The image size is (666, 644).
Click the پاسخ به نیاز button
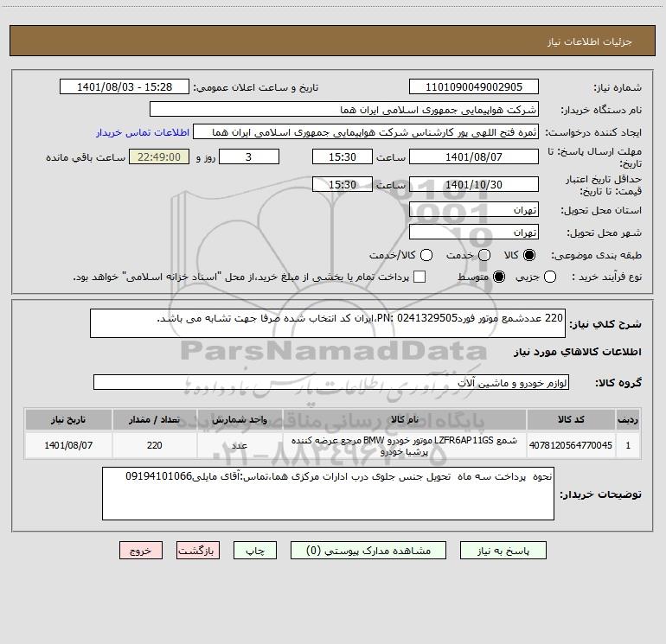503,551
